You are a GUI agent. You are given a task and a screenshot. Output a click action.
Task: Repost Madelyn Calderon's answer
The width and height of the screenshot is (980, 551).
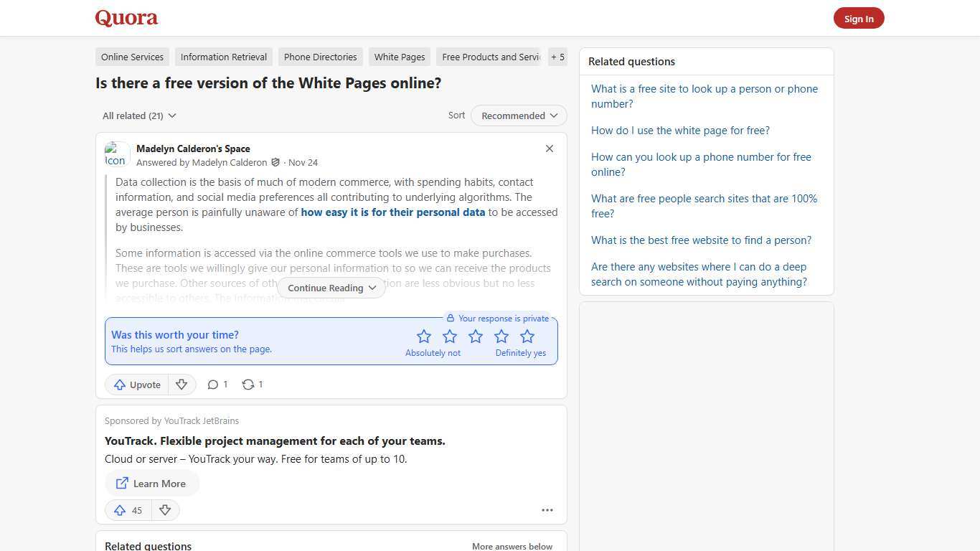[248, 385]
